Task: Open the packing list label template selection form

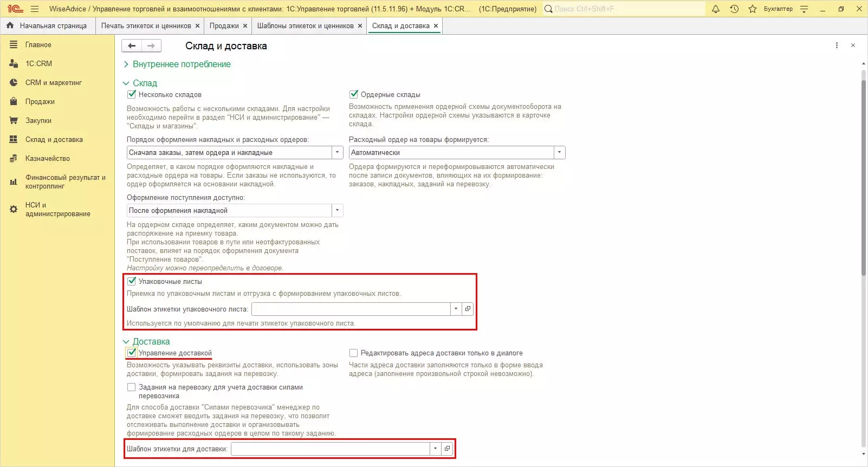Action: 468,309
